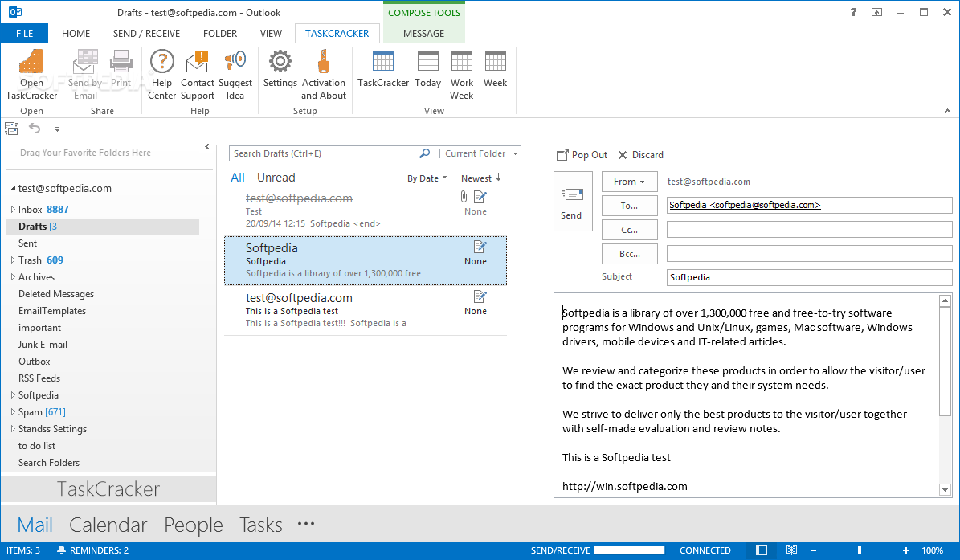Collapse the test@softpedia.com account tree
Image resolution: width=960 pixels, height=560 pixels.
click(x=13, y=189)
